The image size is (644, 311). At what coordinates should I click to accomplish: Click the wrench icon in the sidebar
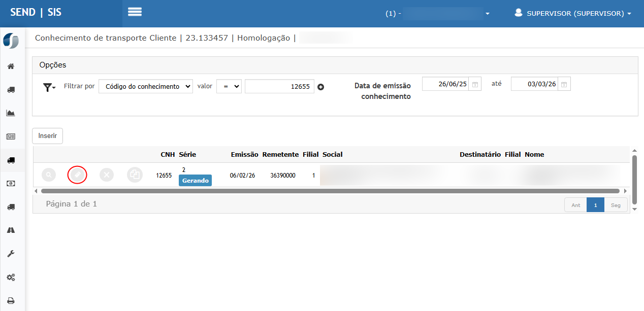coord(11,253)
